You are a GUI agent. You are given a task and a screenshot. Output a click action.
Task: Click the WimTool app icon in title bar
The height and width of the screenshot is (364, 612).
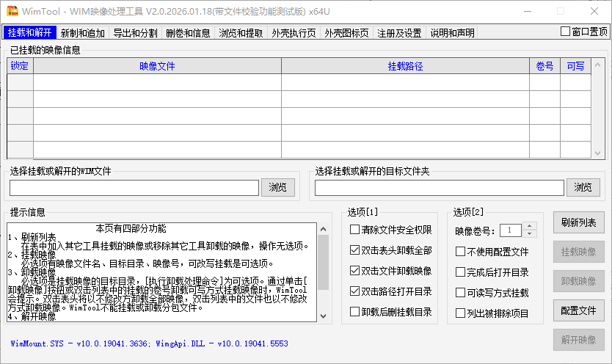coord(12,11)
